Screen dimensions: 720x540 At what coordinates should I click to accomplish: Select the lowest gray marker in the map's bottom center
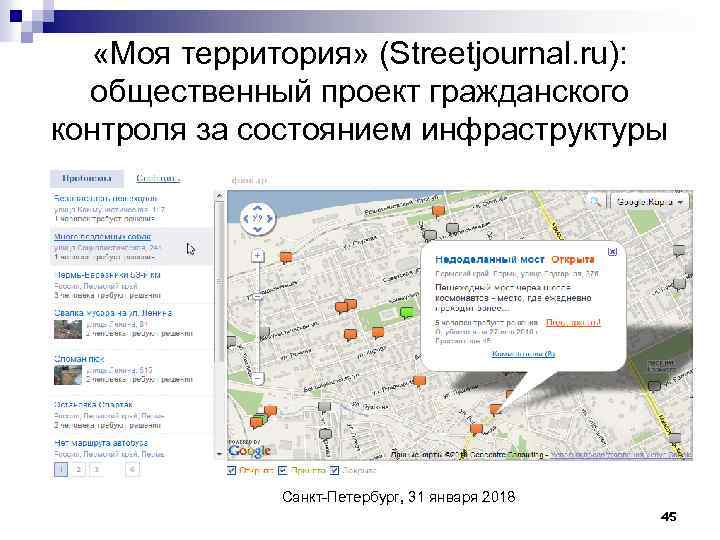325,434
